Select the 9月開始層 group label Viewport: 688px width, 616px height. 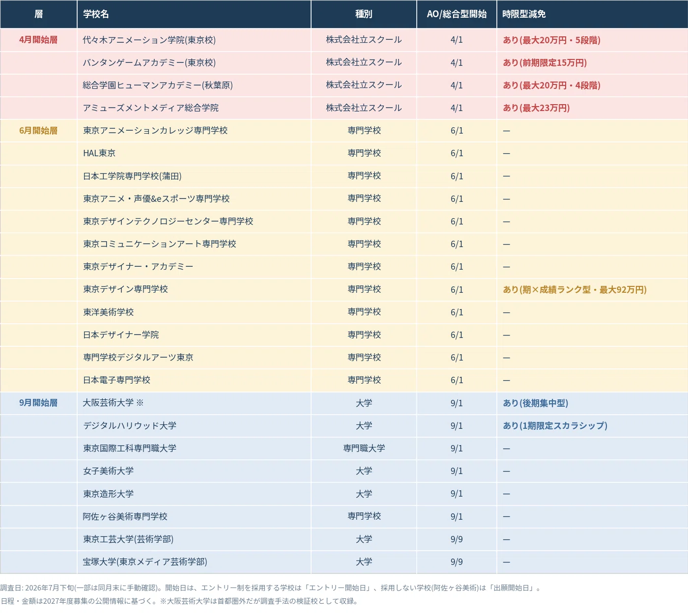tap(38, 403)
